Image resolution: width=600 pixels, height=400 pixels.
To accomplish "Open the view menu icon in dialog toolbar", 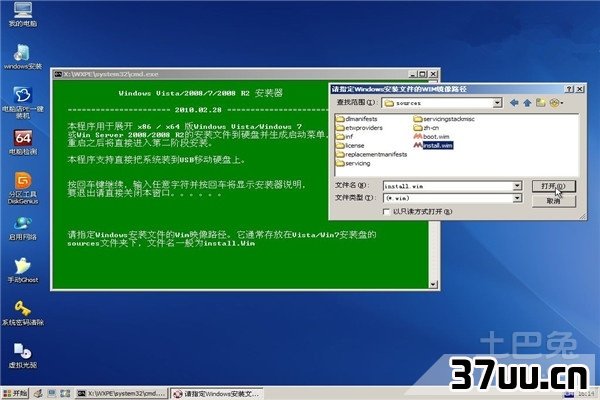I will click(x=556, y=103).
